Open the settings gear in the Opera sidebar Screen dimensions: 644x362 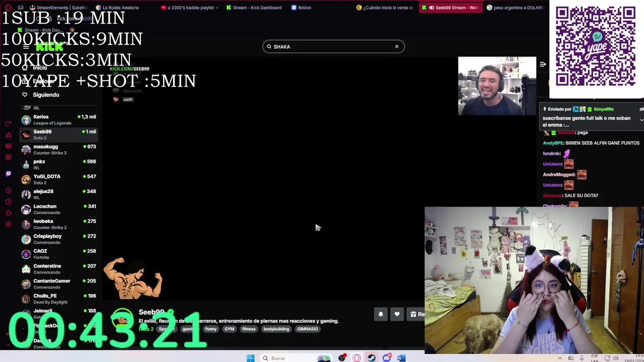(x=8, y=224)
